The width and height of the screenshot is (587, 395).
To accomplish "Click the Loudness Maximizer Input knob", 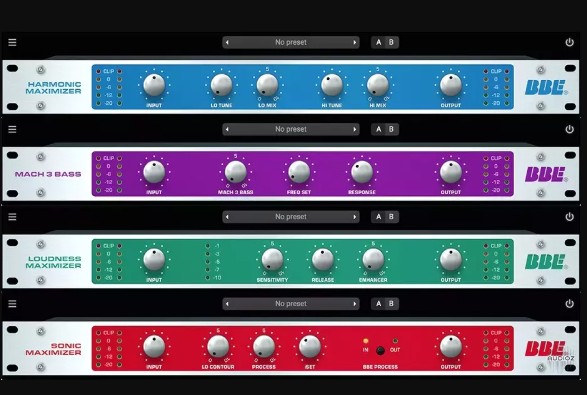I will [154, 259].
